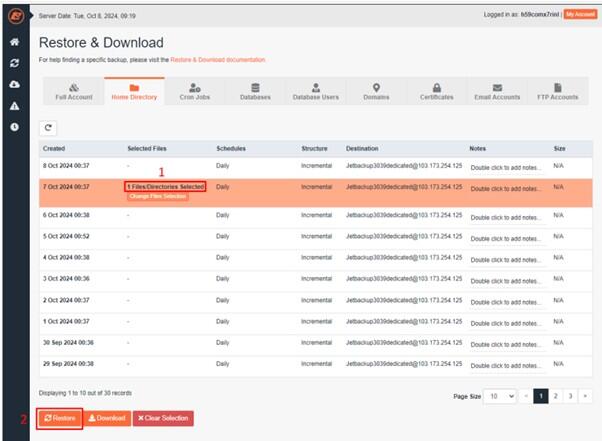
Task: Click the refresh list icon button
Action: point(48,128)
